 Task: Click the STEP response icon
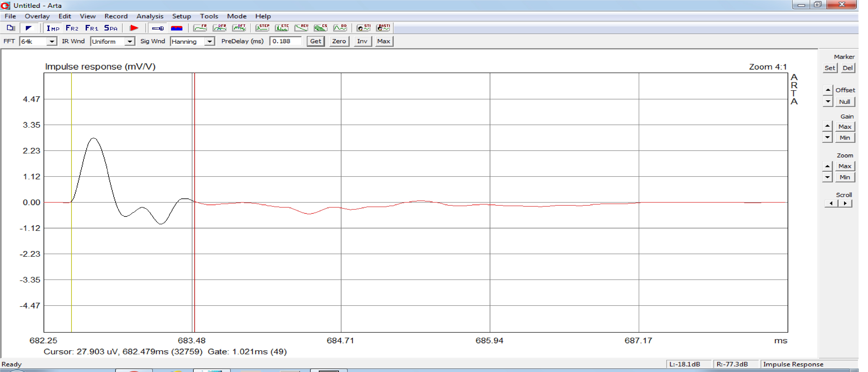tap(262, 28)
